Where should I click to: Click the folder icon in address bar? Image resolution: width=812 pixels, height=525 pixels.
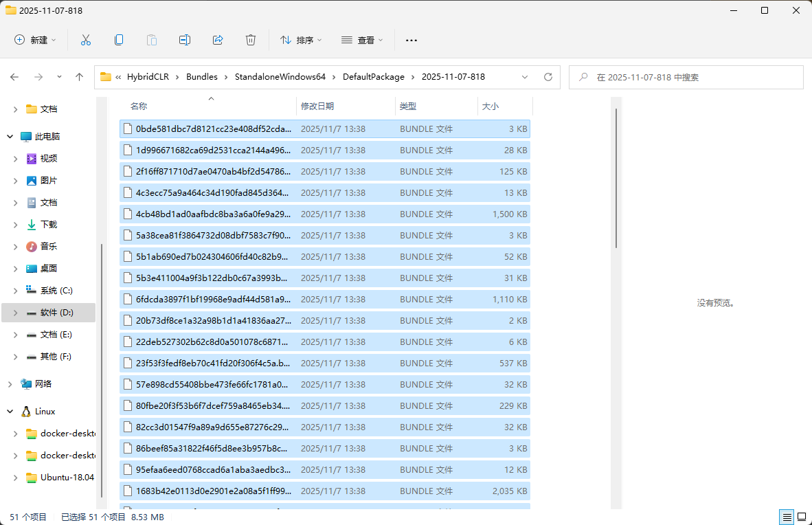[x=106, y=77]
